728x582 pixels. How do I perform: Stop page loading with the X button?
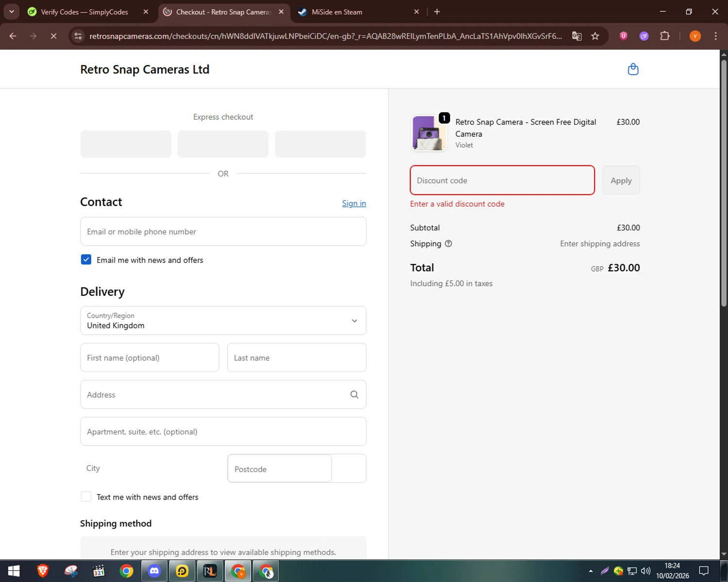[53, 36]
